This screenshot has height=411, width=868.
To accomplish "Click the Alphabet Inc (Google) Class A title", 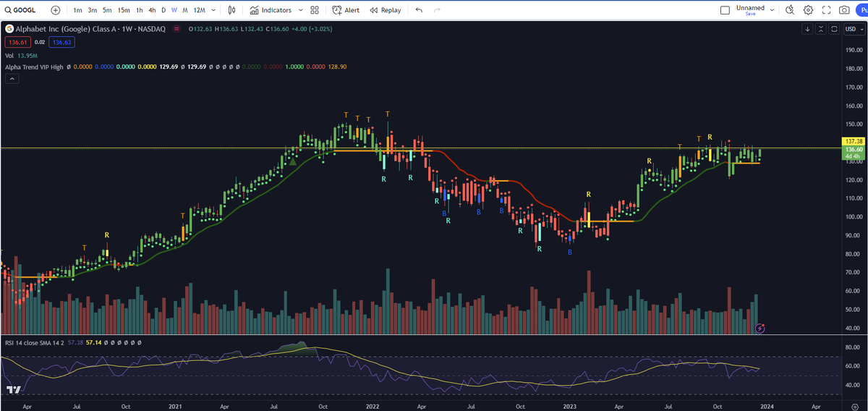I will pyautogui.click(x=65, y=29).
